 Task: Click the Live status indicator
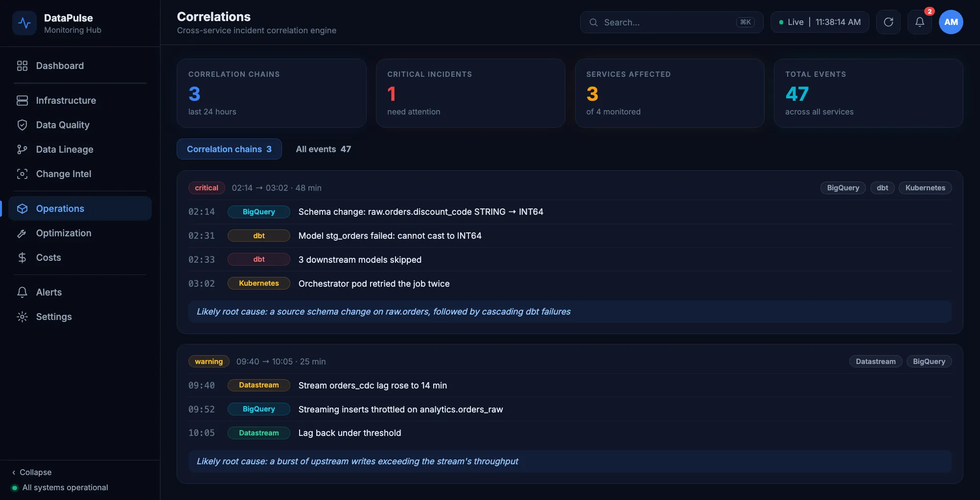point(820,22)
